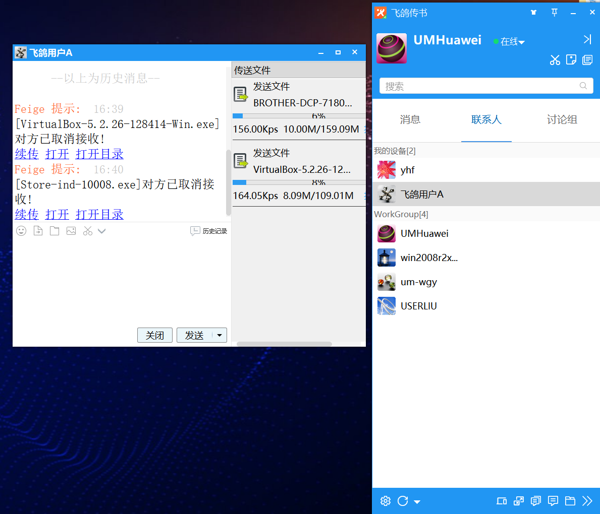600x514 pixels.
Task: Click the send folder icon in chat toolbar
Action: [x=54, y=231]
